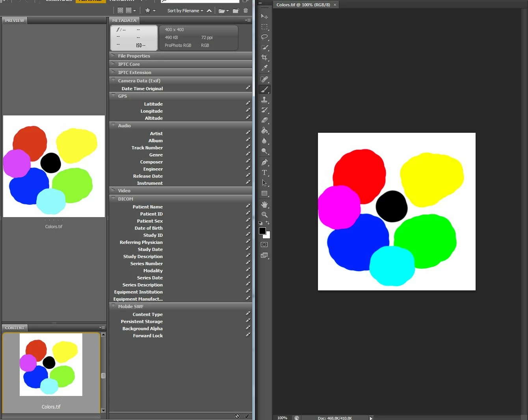Click the Content panel scrollbar thumb

tap(103, 375)
